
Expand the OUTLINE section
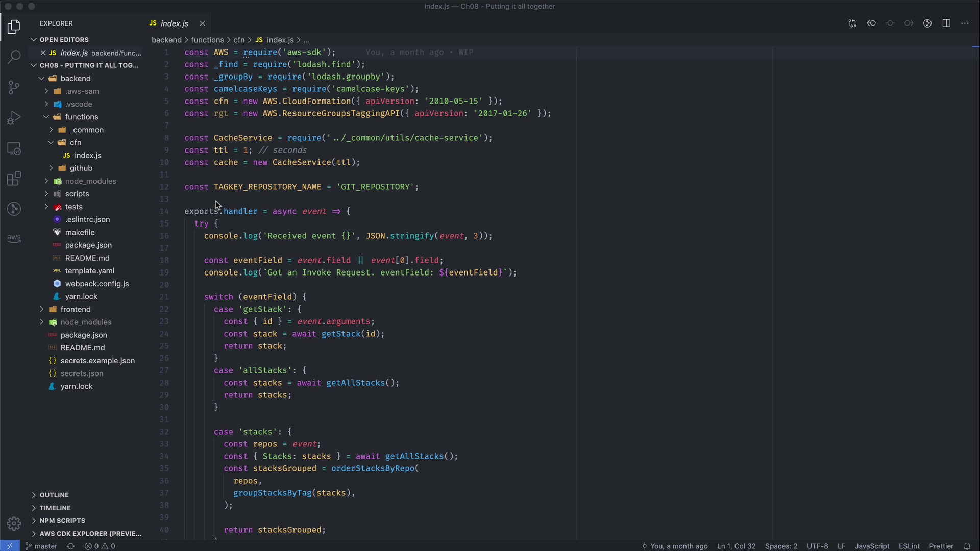tap(54, 495)
